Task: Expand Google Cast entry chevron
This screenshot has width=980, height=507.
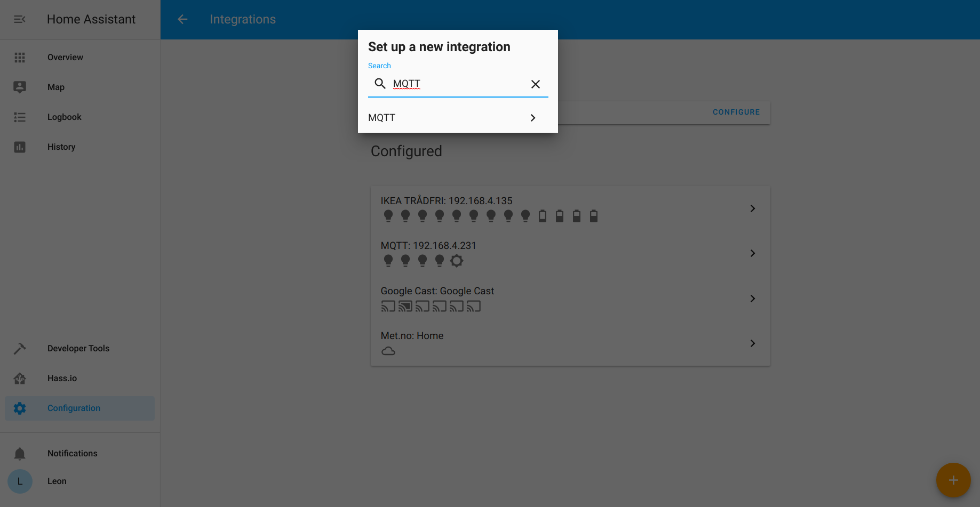Action: click(x=753, y=299)
